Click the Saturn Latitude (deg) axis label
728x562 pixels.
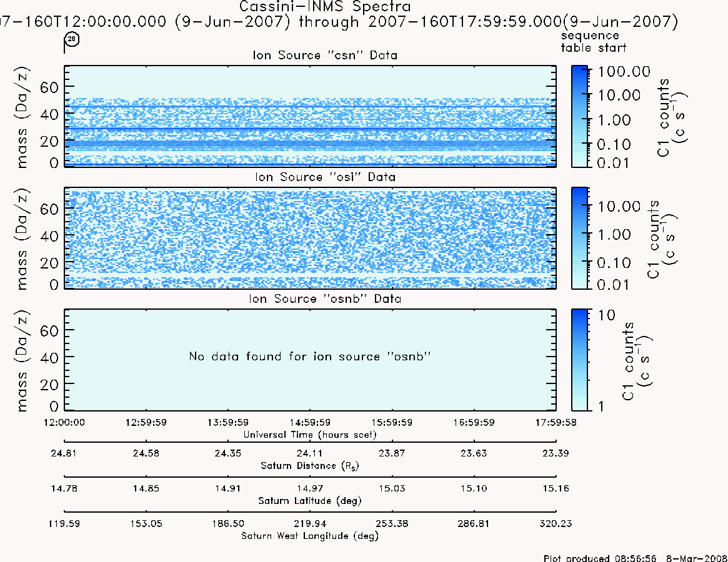tap(310, 501)
